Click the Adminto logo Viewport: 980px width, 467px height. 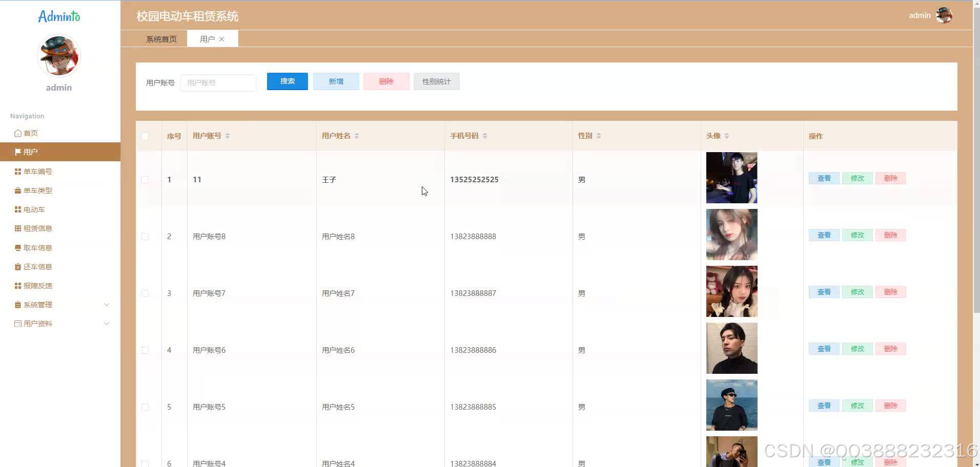click(59, 16)
